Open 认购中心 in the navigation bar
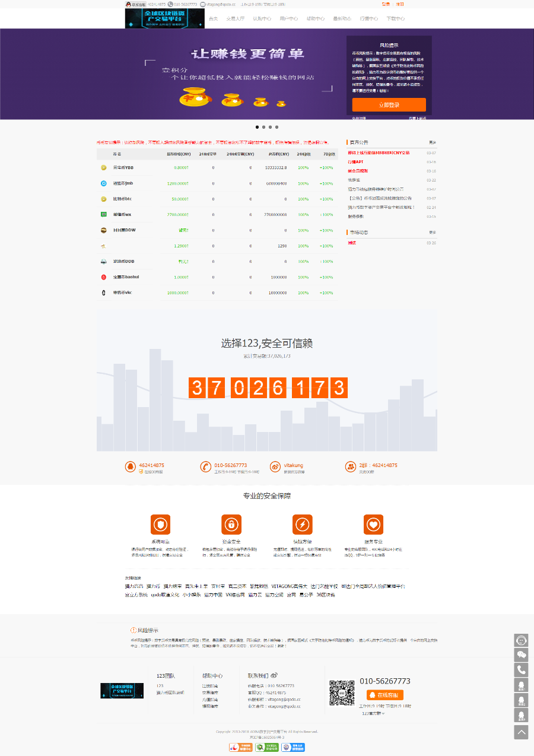This screenshot has width=534, height=756. [x=262, y=18]
